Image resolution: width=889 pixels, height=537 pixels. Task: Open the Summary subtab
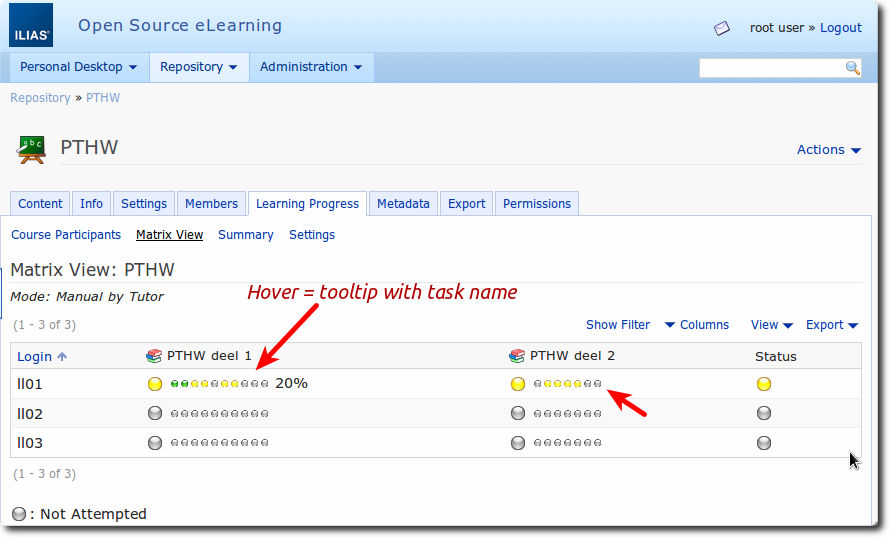(x=245, y=235)
